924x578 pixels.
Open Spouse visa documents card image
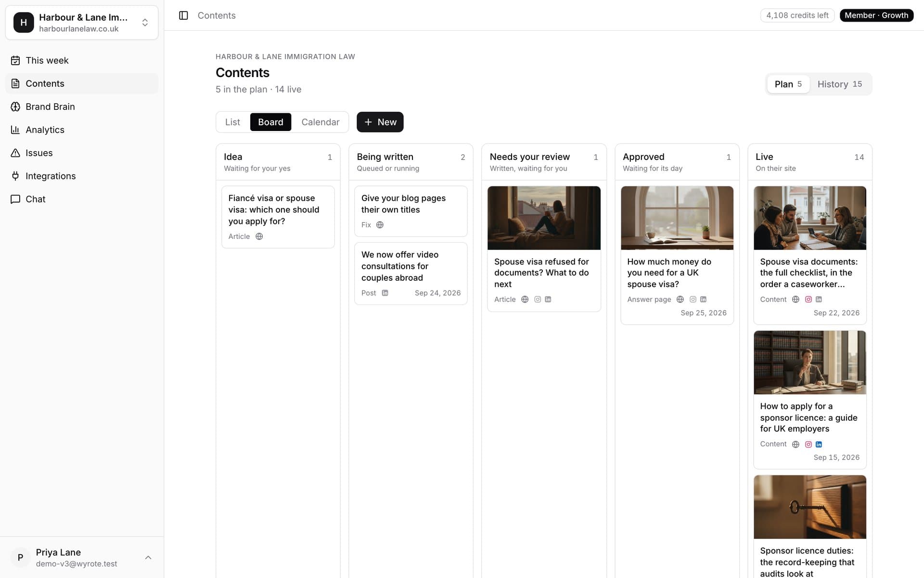coord(810,218)
